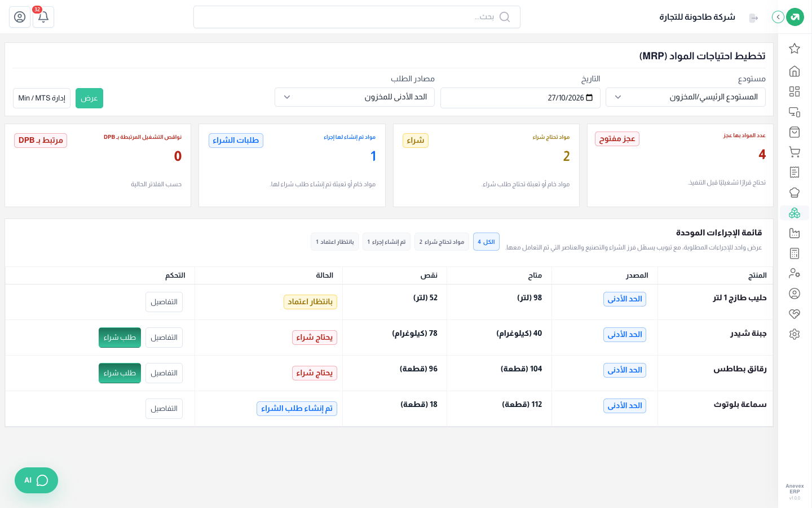Open the settings gear icon in sidebar

coord(795,334)
